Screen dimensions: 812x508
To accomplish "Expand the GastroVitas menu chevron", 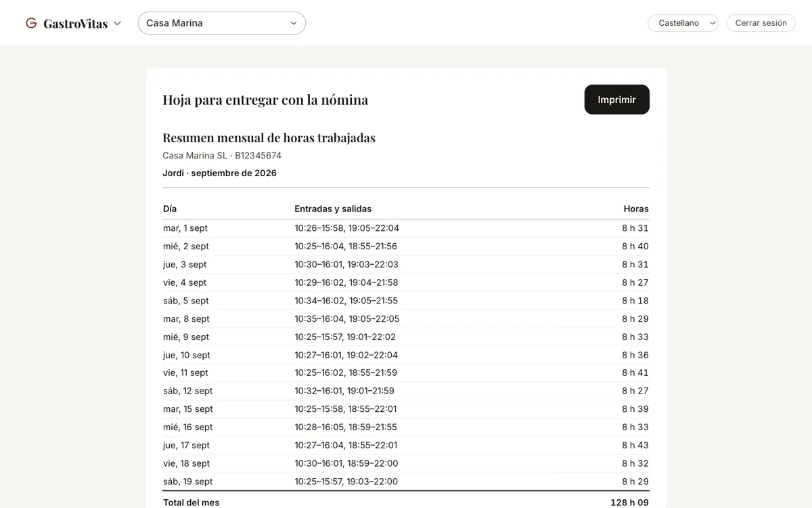I will 117,23.
